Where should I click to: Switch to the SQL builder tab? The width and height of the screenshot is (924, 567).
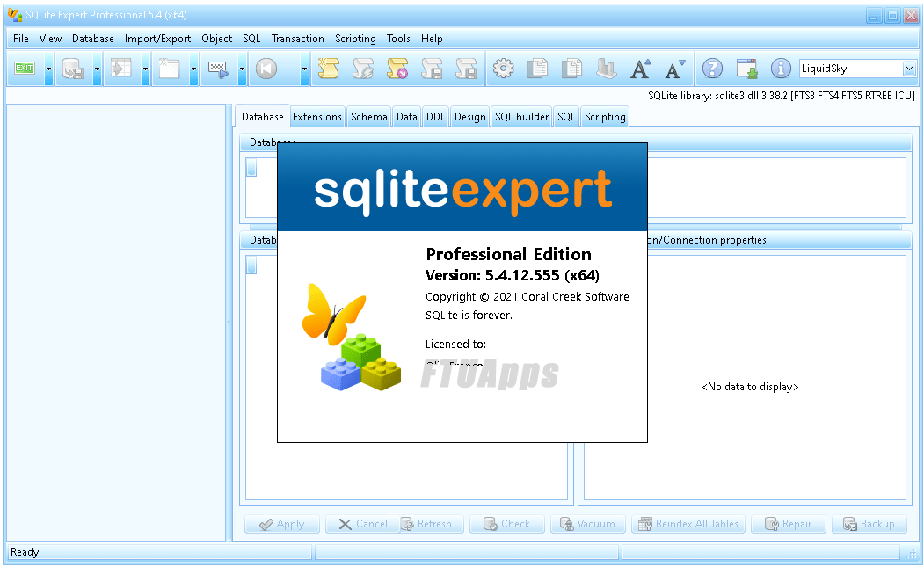click(521, 117)
